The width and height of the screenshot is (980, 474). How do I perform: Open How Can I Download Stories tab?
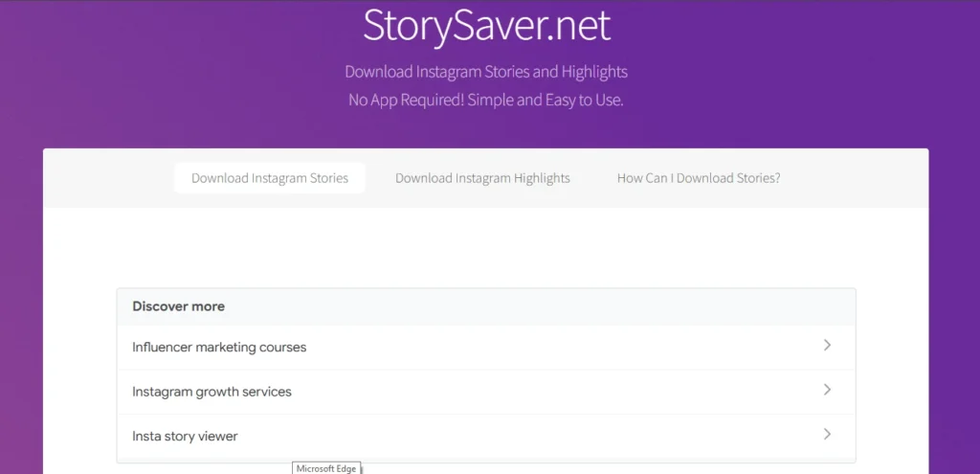pyautogui.click(x=699, y=178)
